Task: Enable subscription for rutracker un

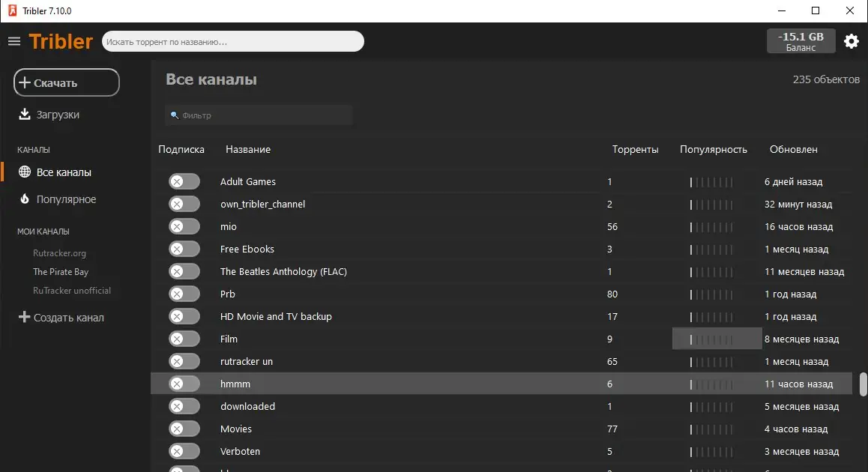Action: click(x=184, y=361)
